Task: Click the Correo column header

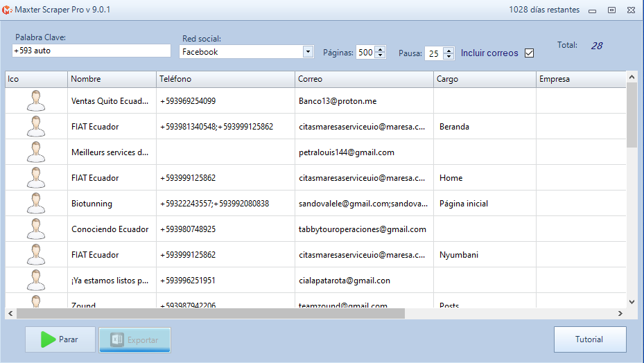Action: tap(364, 79)
